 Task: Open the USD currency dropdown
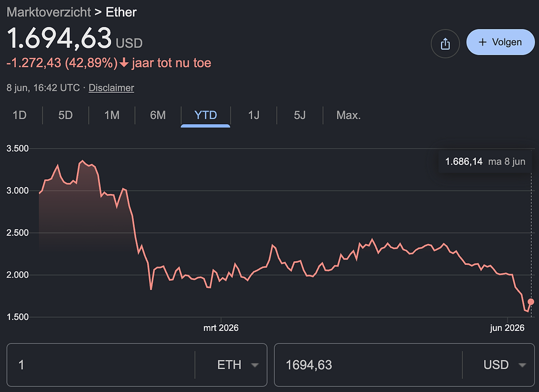(x=505, y=365)
